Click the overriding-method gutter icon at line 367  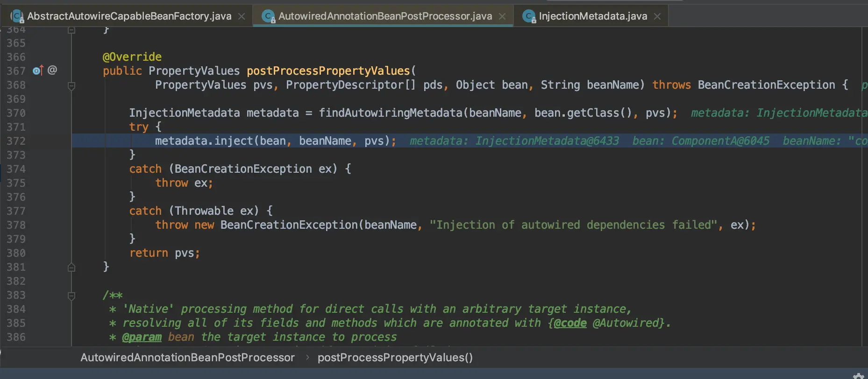(38, 70)
